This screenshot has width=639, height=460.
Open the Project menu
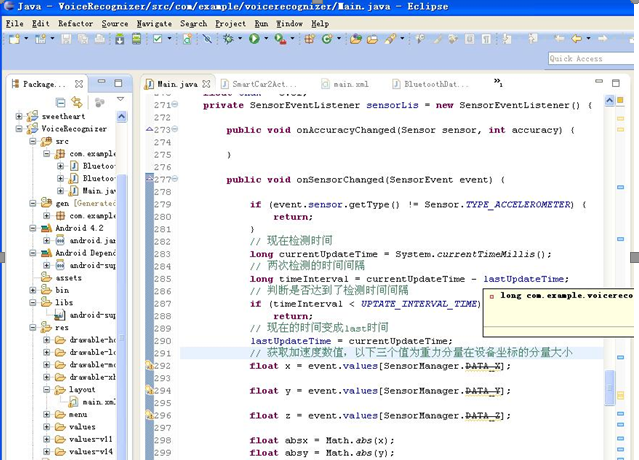(x=231, y=24)
